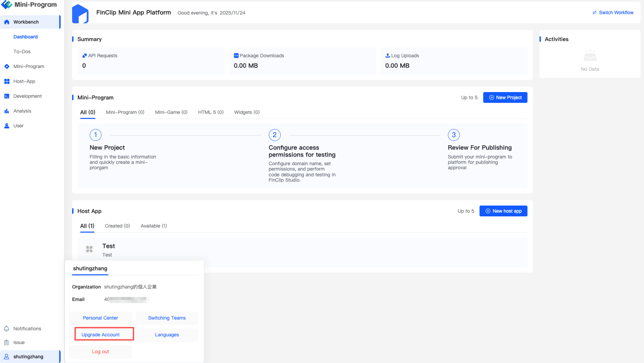This screenshot has height=363, width=644.
Task: Open the Languages option in user popup
Action: 167,335
